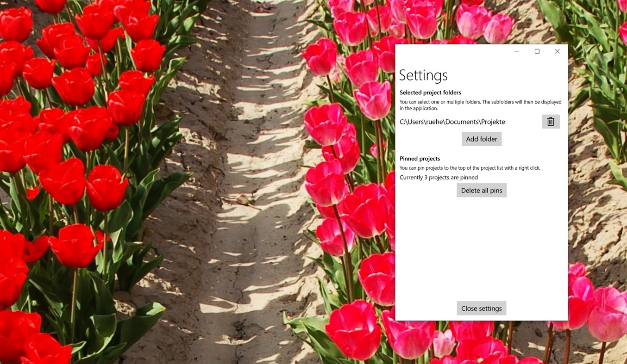Image resolution: width=627 pixels, height=364 pixels.
Task: Click the Delete all pins button
Action: tap(481, 190)
